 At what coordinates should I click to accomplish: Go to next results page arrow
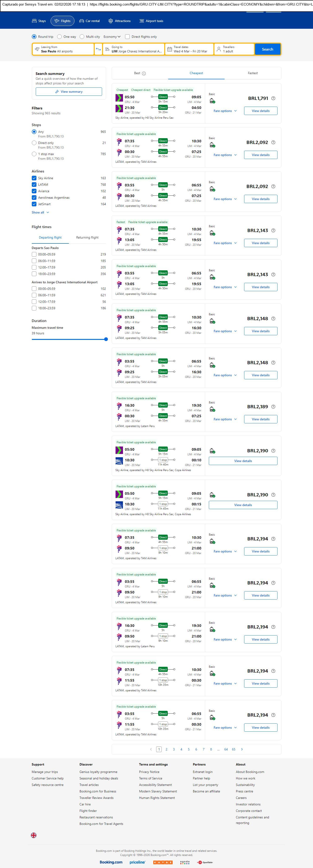click(x=242, y=749)
